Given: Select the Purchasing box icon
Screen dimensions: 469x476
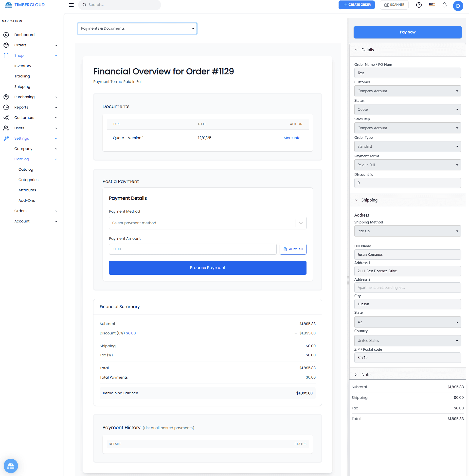Looking at the screenshot, I should tap(6, 97).
